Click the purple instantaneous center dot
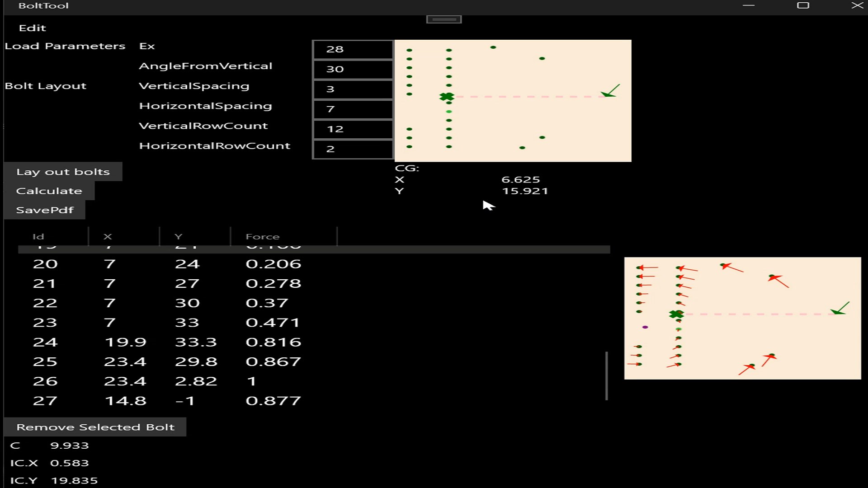Viewport: 868px width, 488px height. tap(645, 327)
